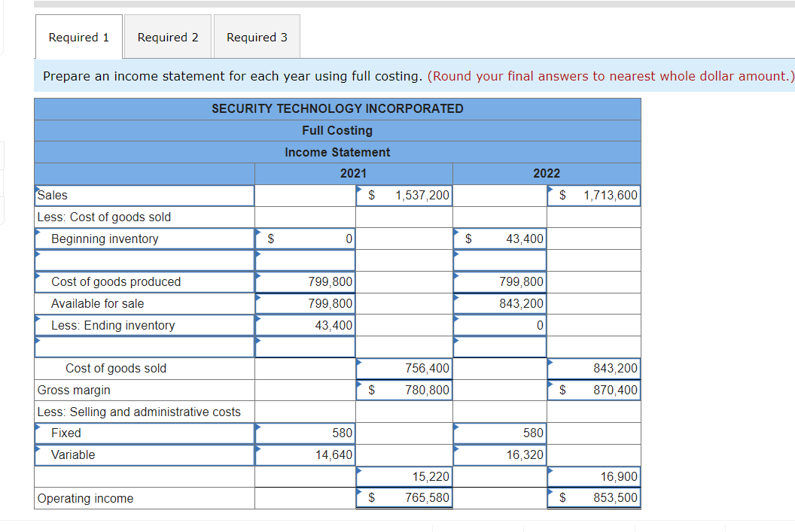Edit 2021 Operating income 765,580
The width and height of the screenshot is (795, 532).
[x=404, y=498]
